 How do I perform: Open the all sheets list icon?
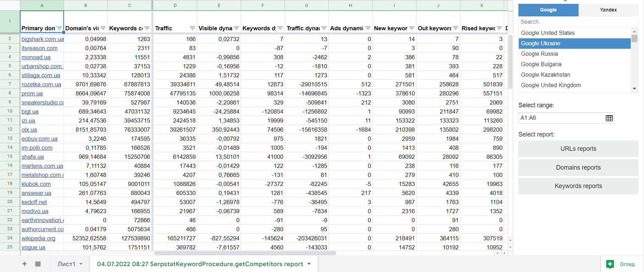[38, 264]
